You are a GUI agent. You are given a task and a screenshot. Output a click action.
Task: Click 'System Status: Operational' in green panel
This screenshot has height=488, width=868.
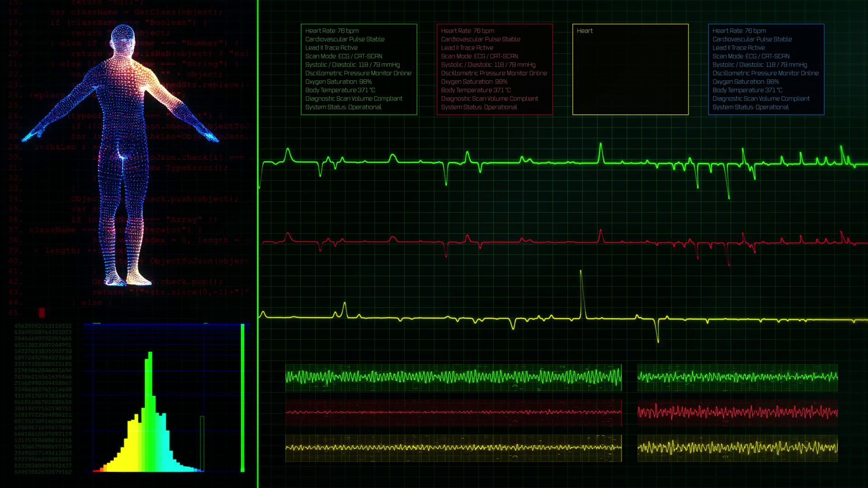click(x=343, y=107)
